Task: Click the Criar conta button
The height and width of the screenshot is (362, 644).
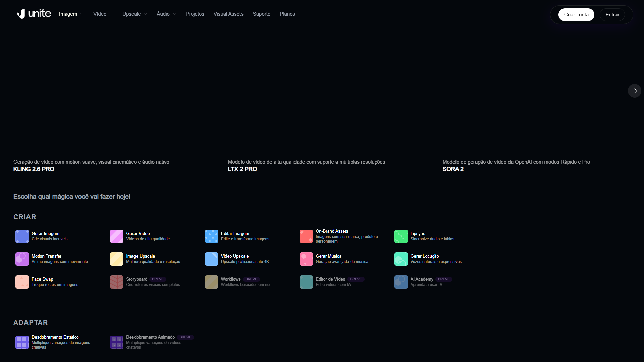Action: pos(576,15)
